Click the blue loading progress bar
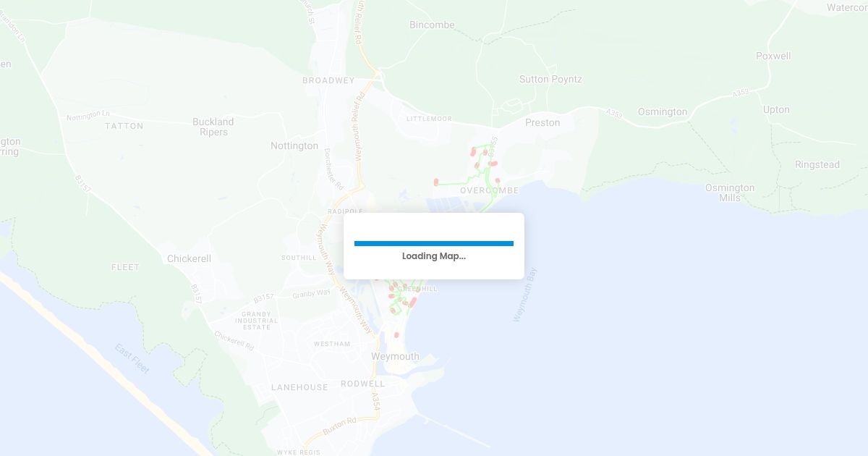The height and width of the screenshot is (456, 868). click(x=434, y=244)
